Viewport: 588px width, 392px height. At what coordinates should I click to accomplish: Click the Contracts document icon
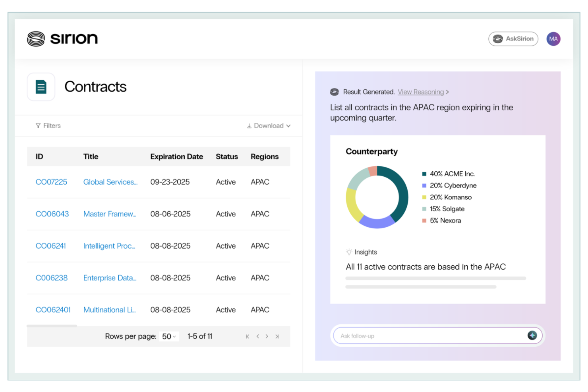[x=41, y=87]
